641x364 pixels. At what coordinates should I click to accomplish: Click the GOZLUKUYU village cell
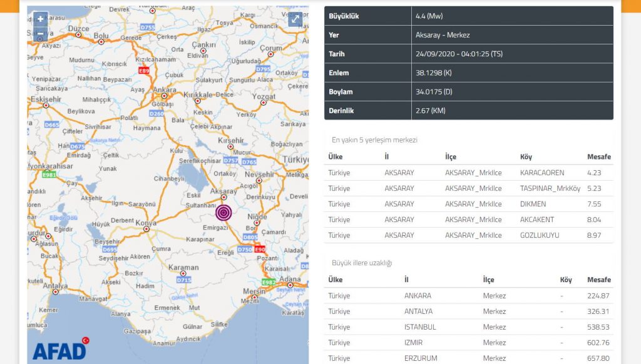pyautogui.click(x=539, y=235)
